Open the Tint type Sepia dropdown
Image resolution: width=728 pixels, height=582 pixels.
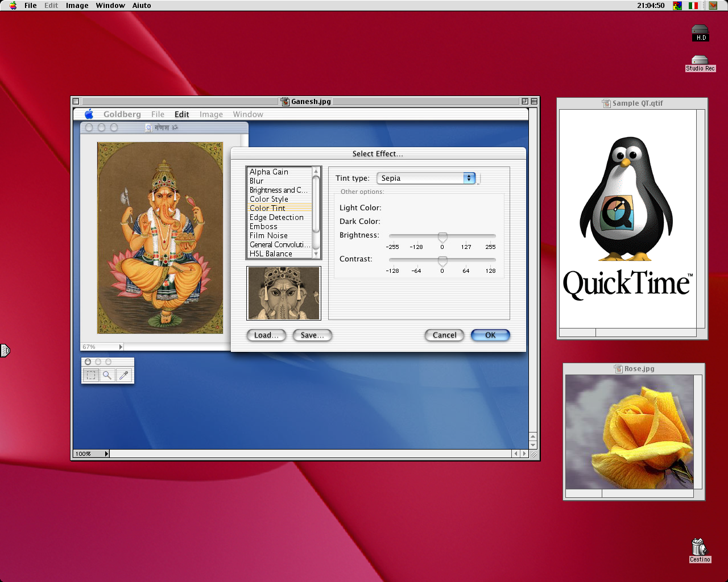point(426,178)
